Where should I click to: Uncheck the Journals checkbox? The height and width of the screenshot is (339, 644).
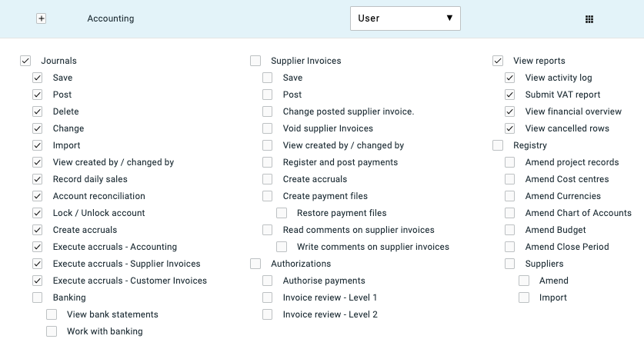pyautogui.click(x=25, y=61)
